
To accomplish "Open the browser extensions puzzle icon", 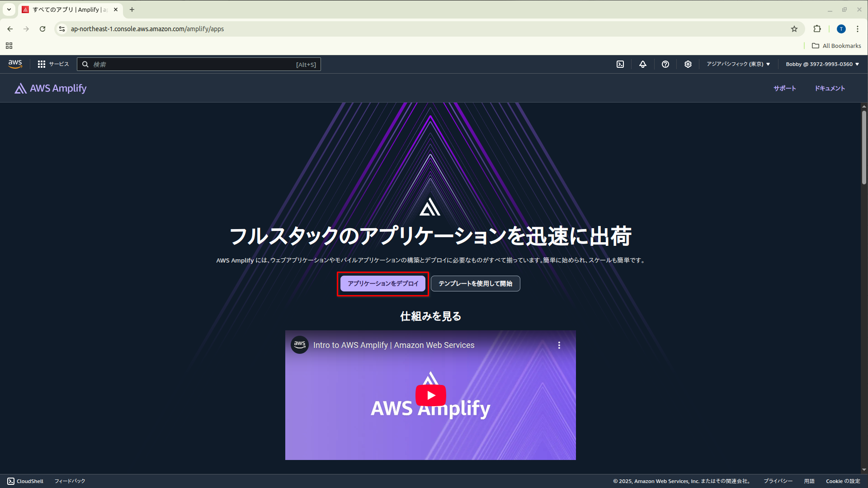I will [x=817, y=29].
